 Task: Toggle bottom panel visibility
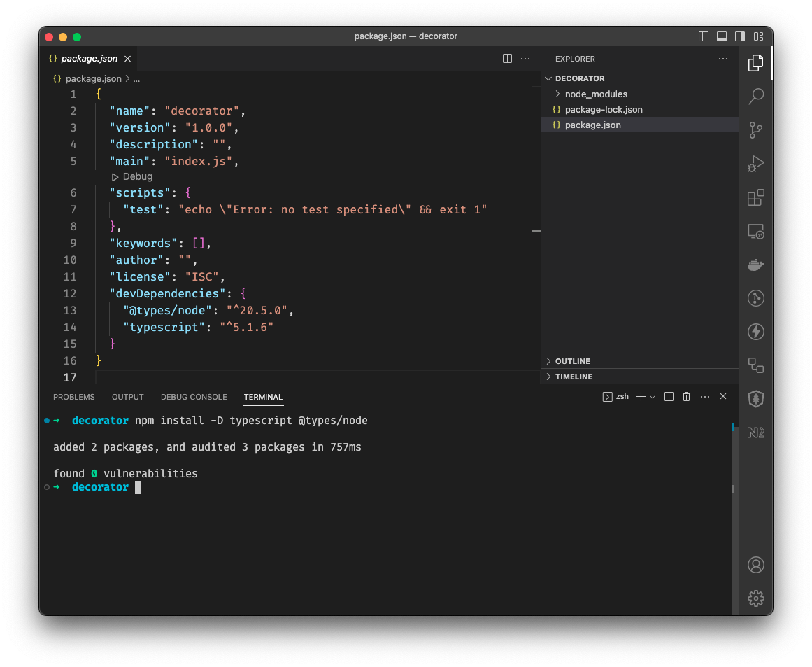721,36
